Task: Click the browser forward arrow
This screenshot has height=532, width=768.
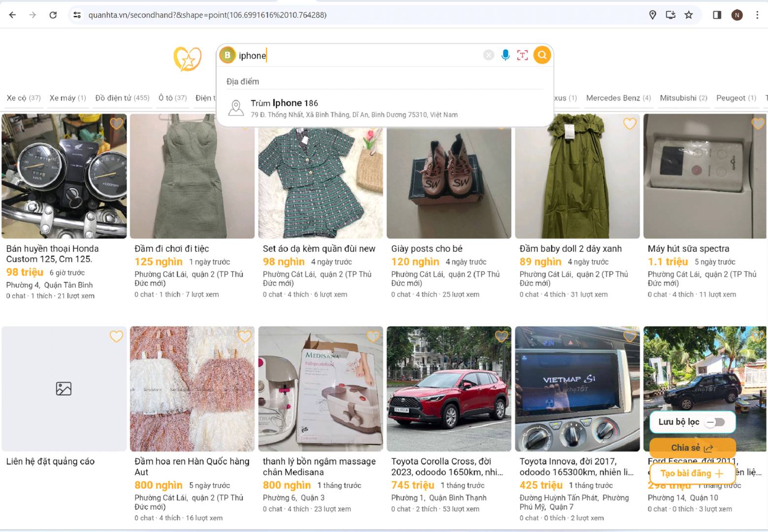Action: tap(33, 15)
